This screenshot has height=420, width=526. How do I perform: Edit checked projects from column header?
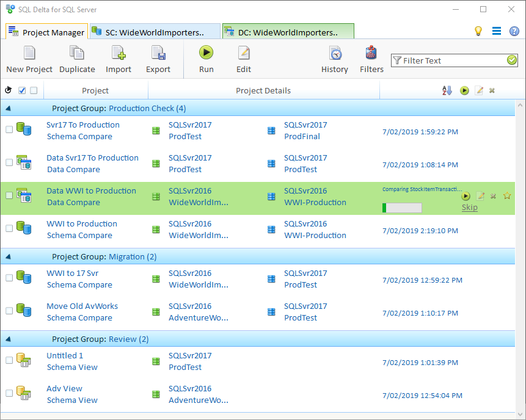(479, 90)
